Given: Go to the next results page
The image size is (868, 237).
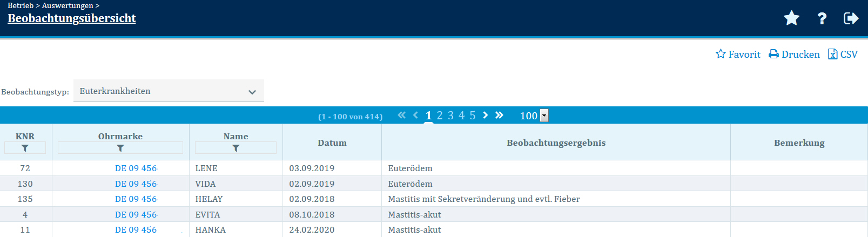Looking at the screenshot, I should click(485, 115).
